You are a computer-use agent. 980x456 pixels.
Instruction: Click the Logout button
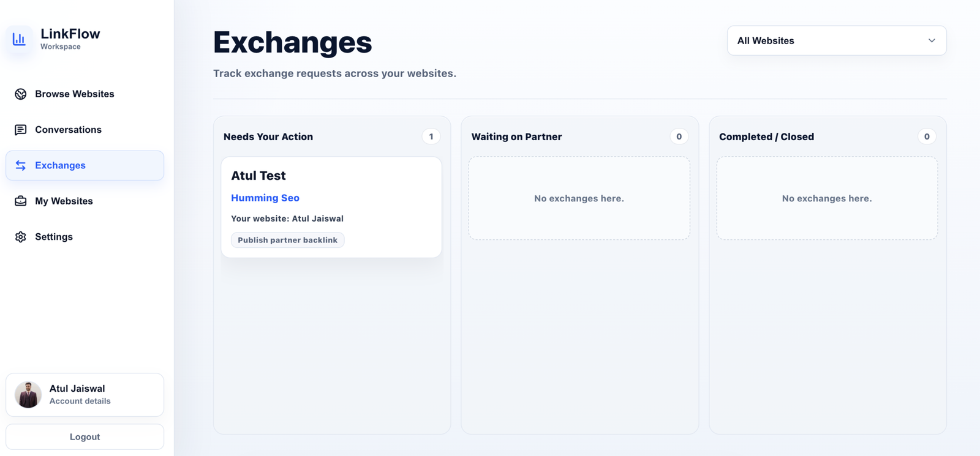(85, 437)
